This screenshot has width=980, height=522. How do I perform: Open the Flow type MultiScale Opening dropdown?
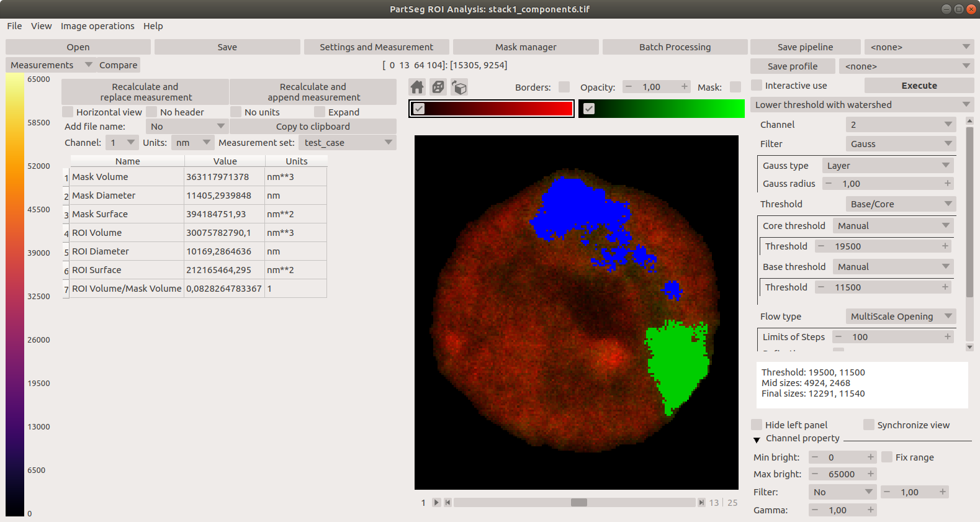(x=901, y=316)
